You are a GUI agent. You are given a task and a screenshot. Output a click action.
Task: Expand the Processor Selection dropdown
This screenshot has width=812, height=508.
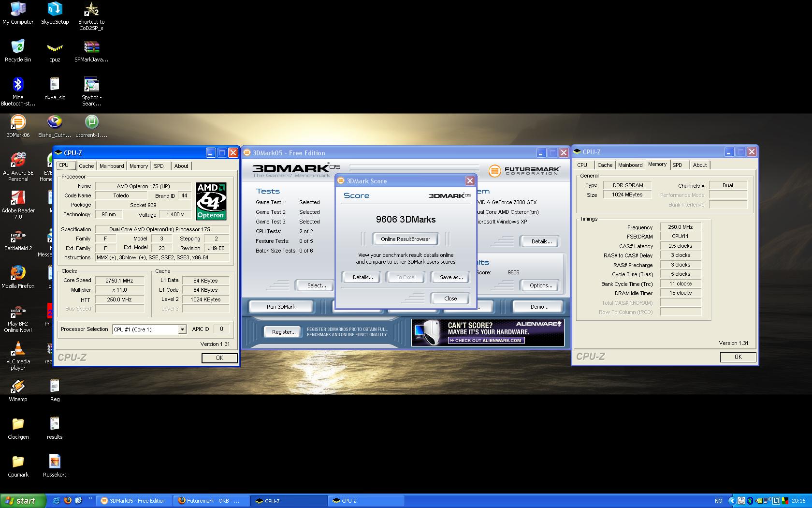182,329
